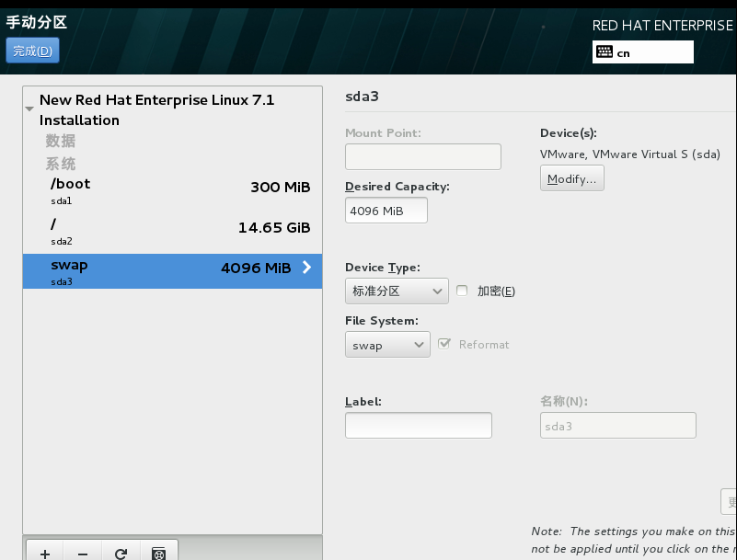The width and height of the screenshot is (737, 560).
Task: Select the root / sda2 partition
Action: [x=172, y=231]
